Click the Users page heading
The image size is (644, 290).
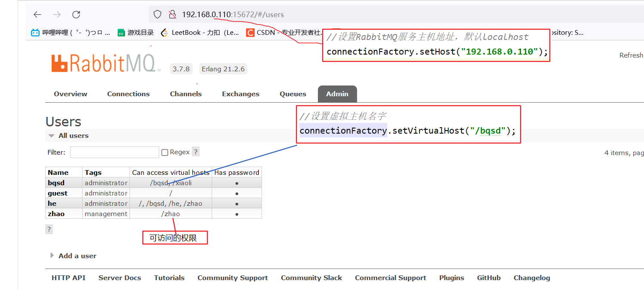tap(63, 122)
